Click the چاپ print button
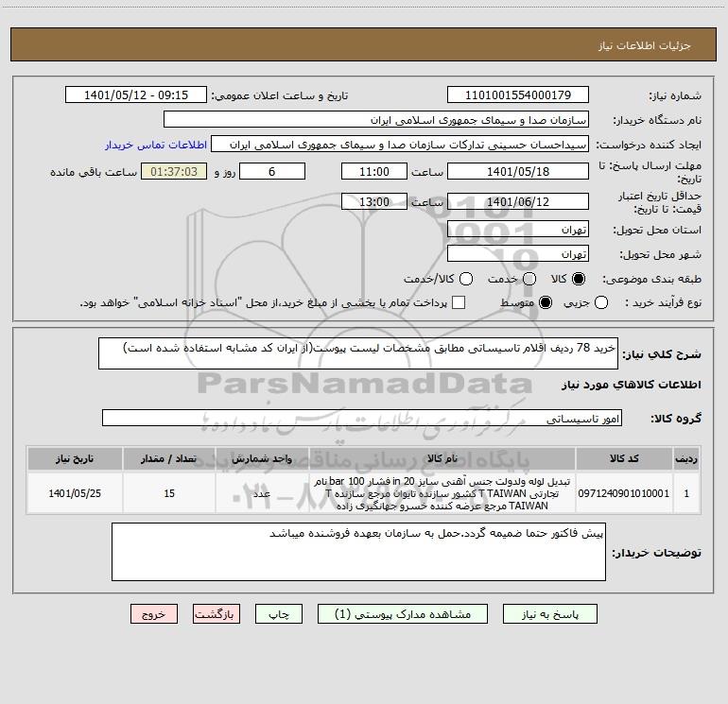Image resolution: width=728 pixels, height=704 pixels. [279, 614]
